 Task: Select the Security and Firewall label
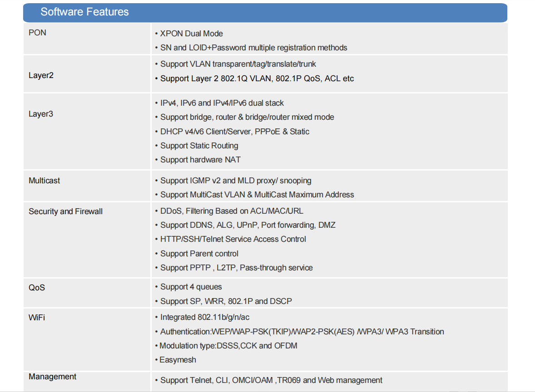click(65, 211)
